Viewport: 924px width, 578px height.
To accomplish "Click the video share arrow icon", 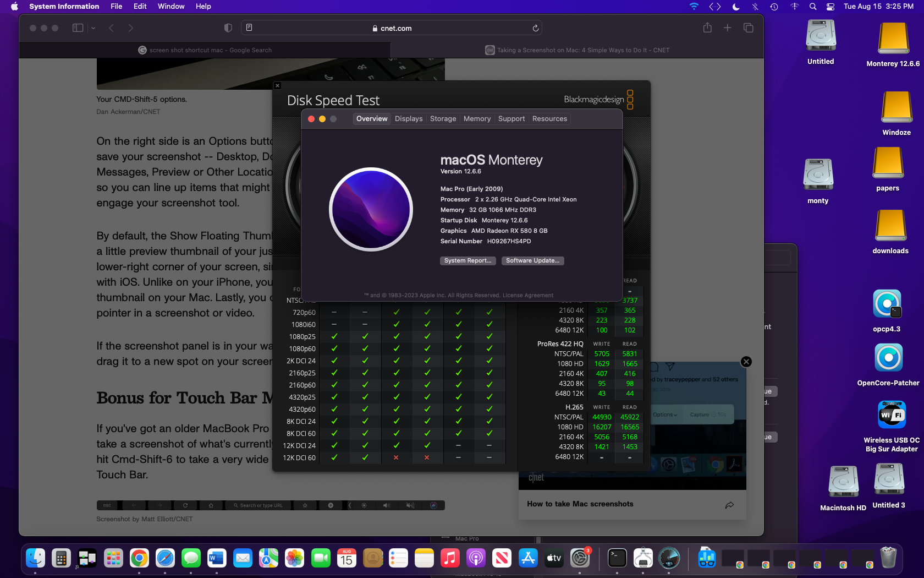I will tap(729, 505).
